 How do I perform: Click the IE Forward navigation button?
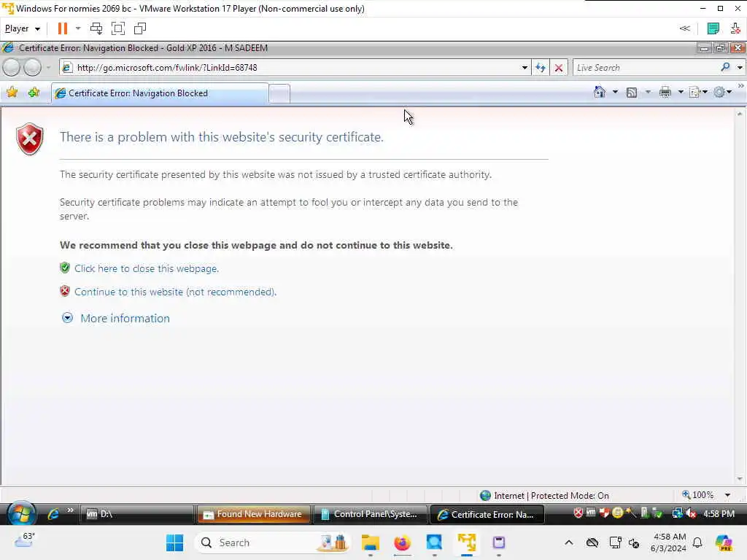coord(32,68)
